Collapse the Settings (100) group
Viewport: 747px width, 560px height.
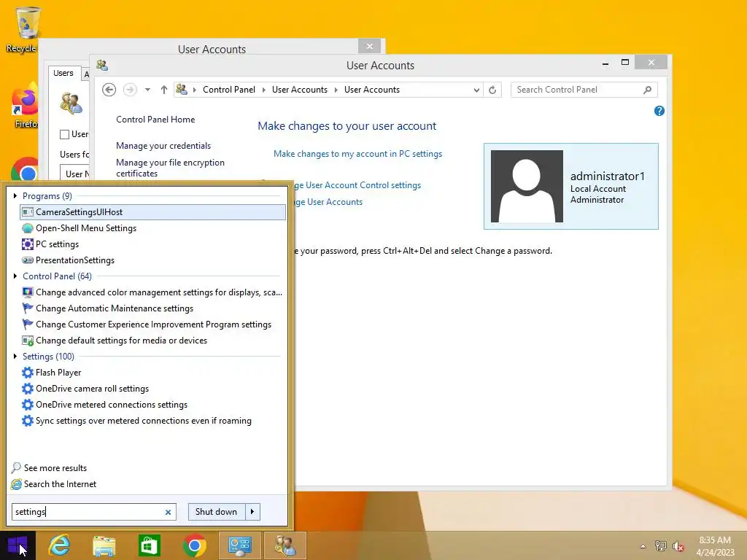[x=15, y=356]
